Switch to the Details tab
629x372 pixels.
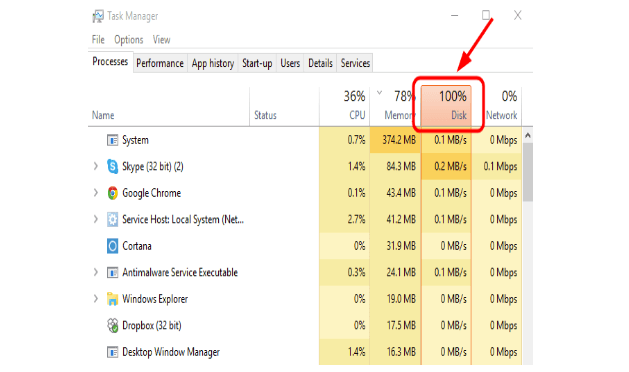coord(320,63)
